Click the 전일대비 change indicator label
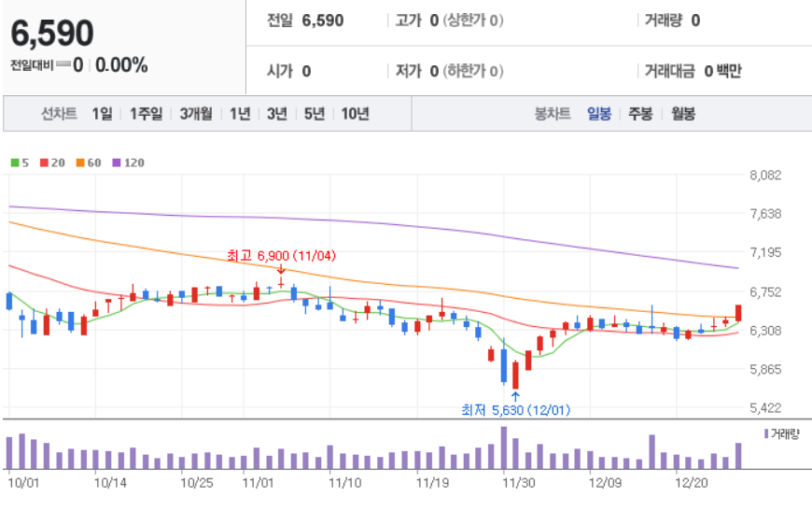Viewport: 812px width, 511px height. 32,65
